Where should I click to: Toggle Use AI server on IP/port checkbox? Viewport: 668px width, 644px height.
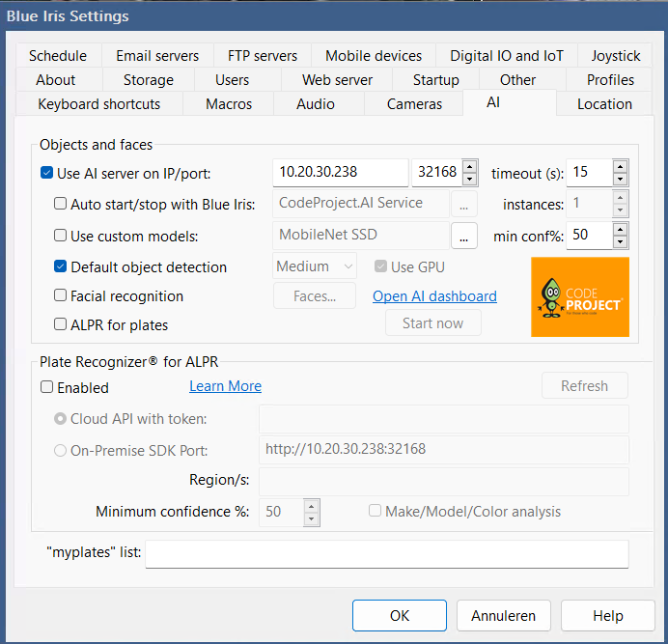(x=46, y=173)
